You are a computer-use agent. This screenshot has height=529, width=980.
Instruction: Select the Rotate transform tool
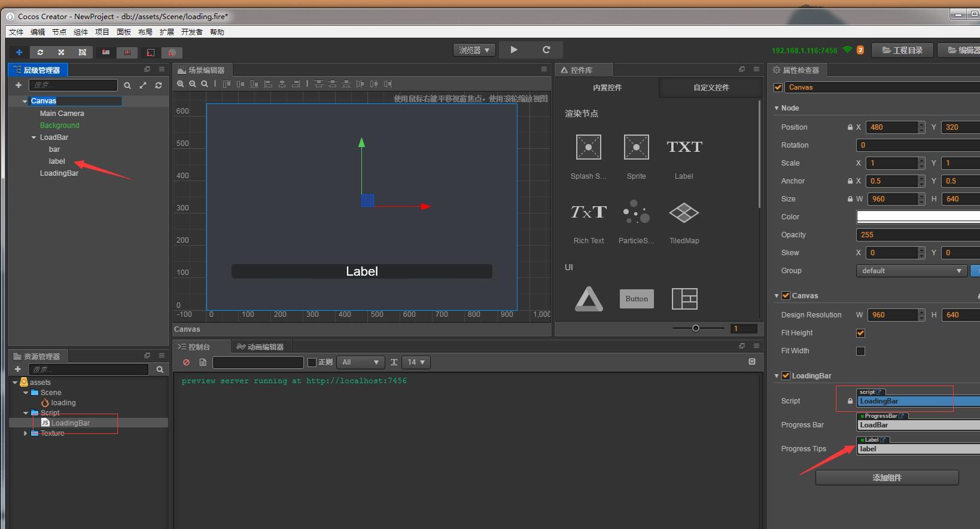[x=40, y=52]
